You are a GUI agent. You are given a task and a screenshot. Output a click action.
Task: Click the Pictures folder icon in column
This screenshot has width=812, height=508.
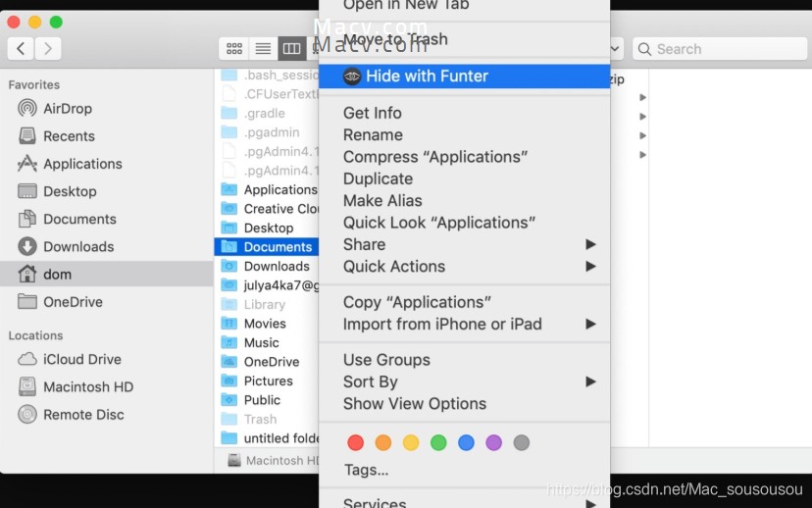click(228, 381)
